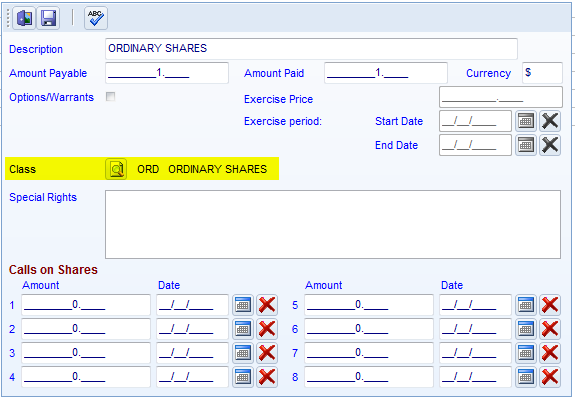Click the call 5 Date field
This screenshot has width=575, height=399.
(475, 305)
